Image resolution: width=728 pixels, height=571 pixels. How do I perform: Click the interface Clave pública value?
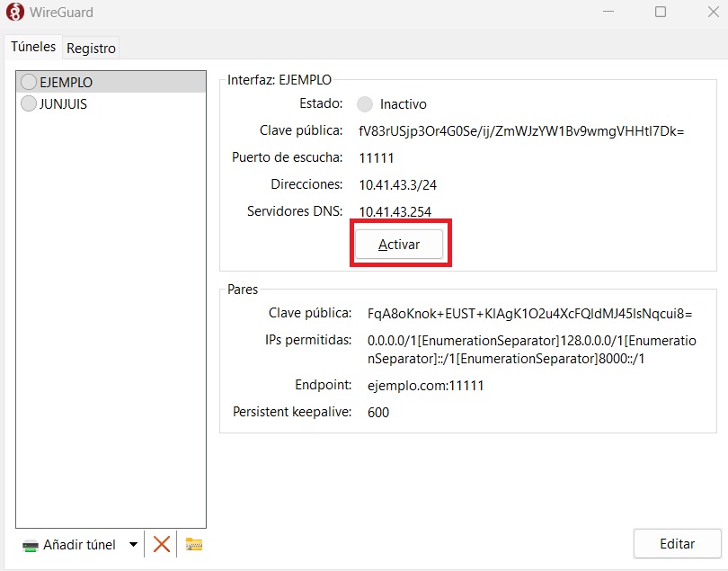[x=521, y=131]
